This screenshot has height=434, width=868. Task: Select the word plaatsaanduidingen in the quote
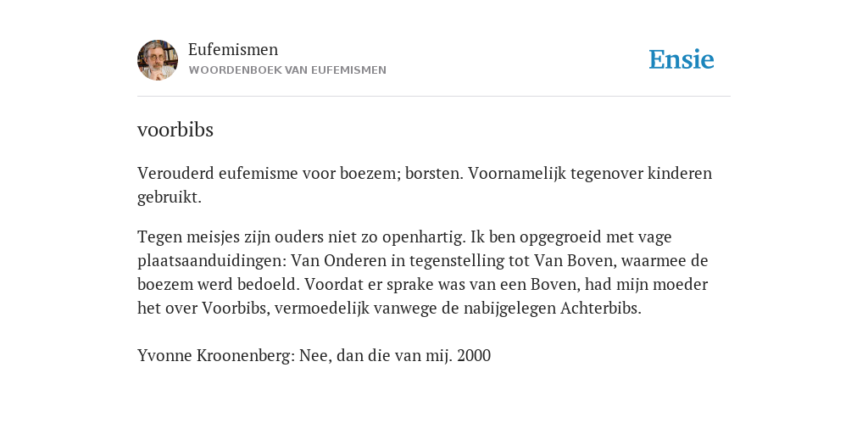(x=212, y=261)
